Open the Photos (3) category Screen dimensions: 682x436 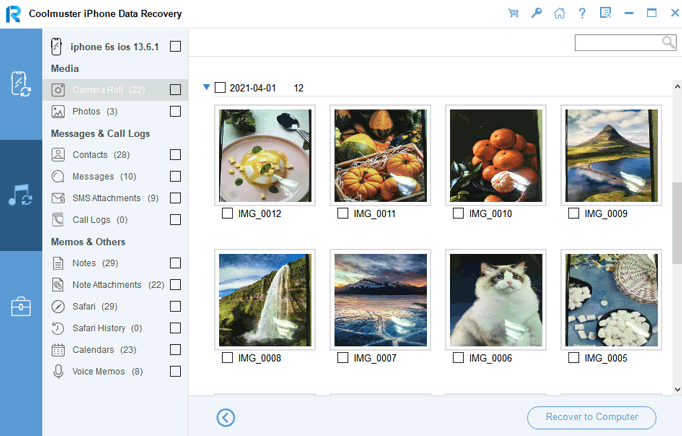pyautogui.click(x=115, y=111)
